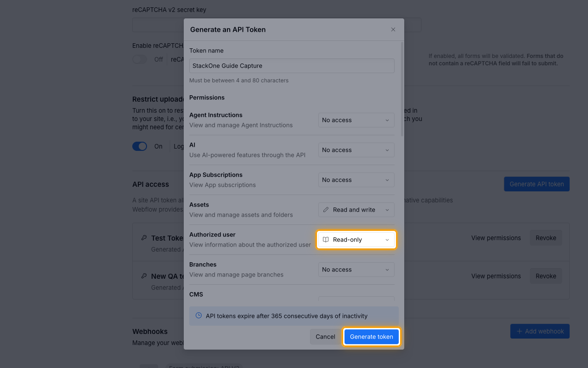The image size is (588, 368).
Task: Click 'View and manage Agent Instructions' description
Action: [241, 125]
